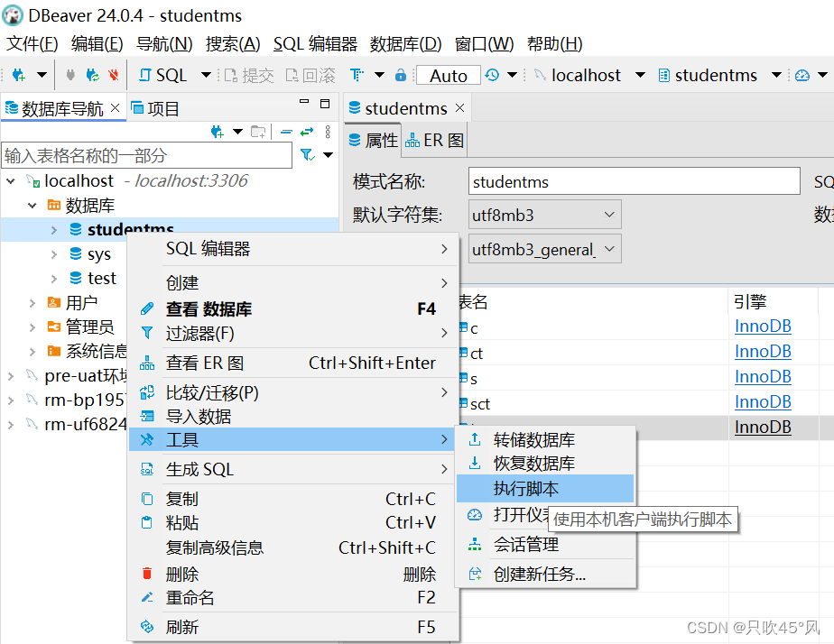834x644 pixels.
Task: Choose 转储数据库 in tools submenu
Action: 545,440
